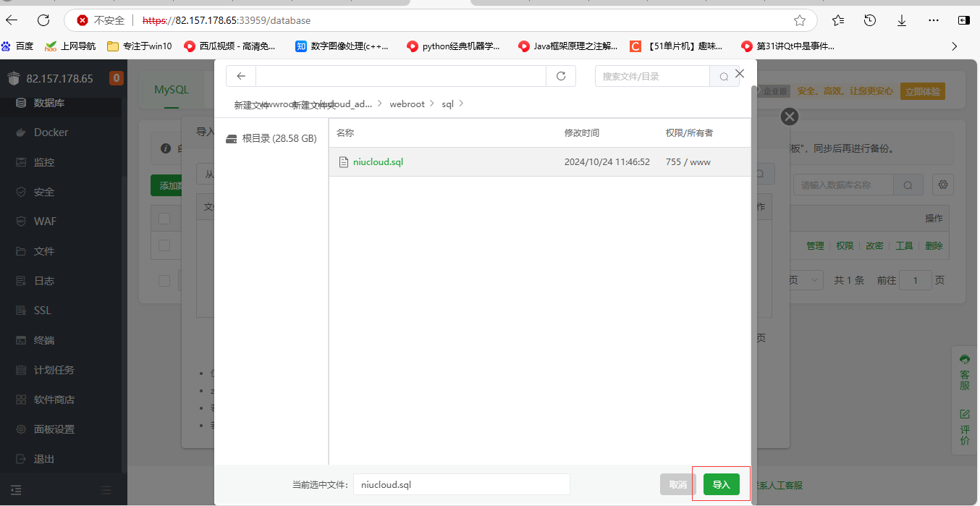Click the file search magnifier icon
This screenshot has width=980, height=506.
coord(724,77)
